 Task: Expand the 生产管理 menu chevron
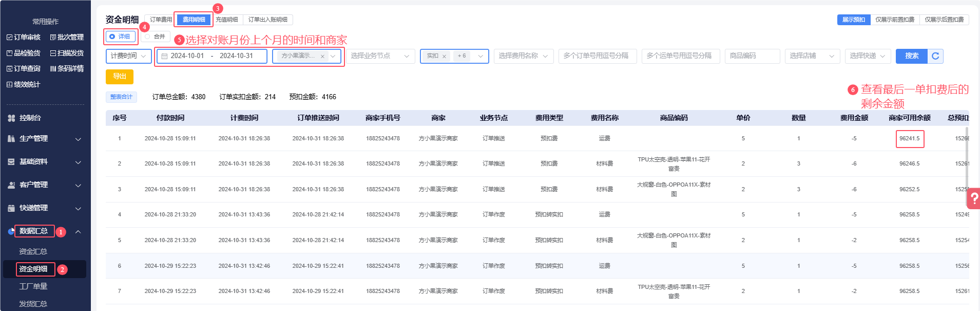tap(78, 139)
